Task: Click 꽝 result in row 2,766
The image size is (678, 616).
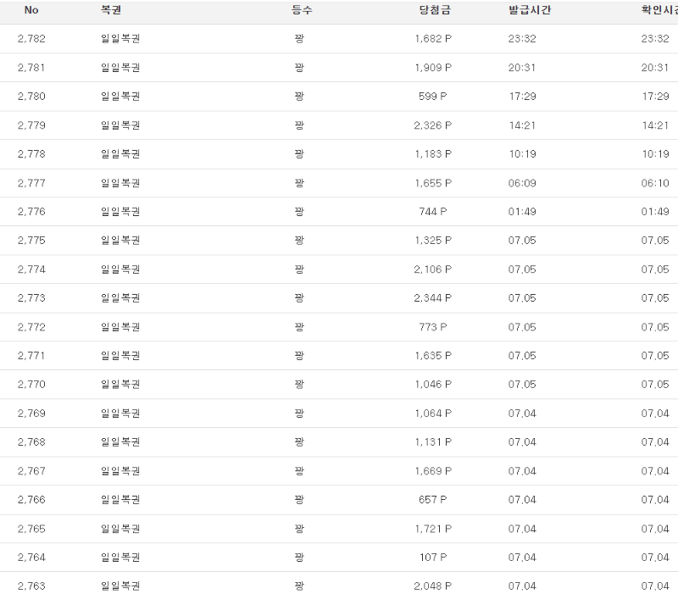Action: (x=299, y=500)
